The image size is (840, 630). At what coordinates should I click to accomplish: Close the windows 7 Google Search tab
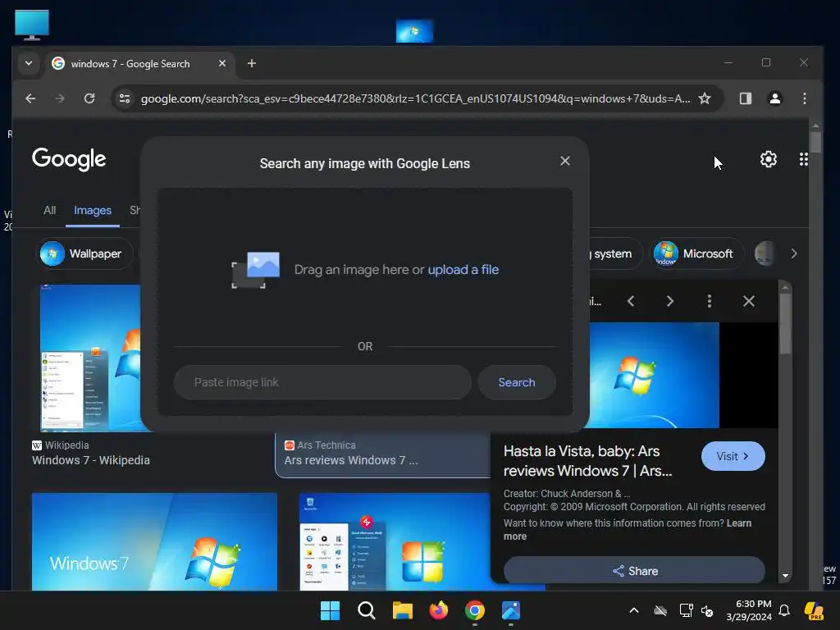click(x=221, y=63)
